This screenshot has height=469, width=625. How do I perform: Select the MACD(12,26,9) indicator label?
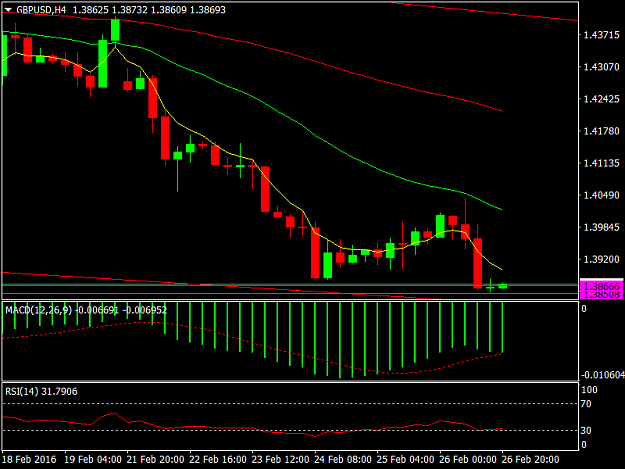(39, 310)
